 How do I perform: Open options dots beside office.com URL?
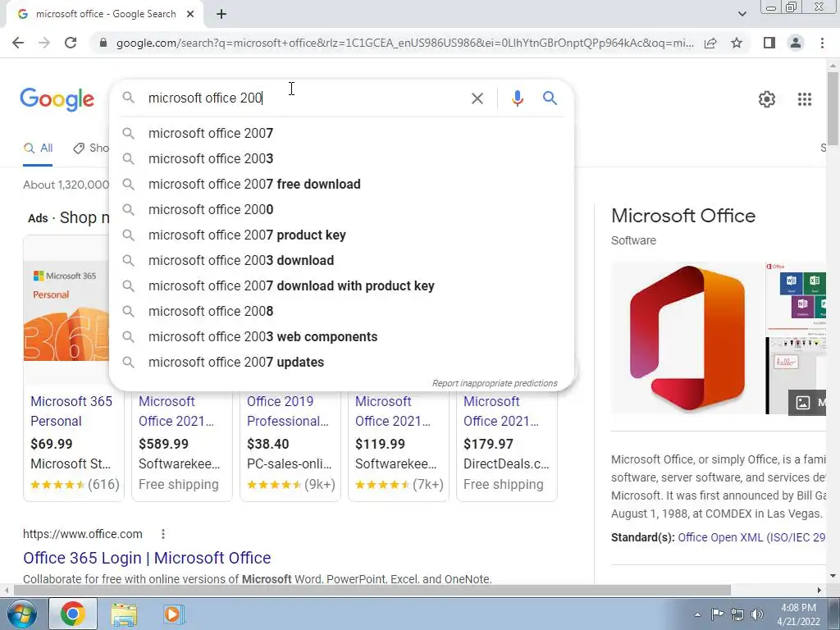point(163,534)
